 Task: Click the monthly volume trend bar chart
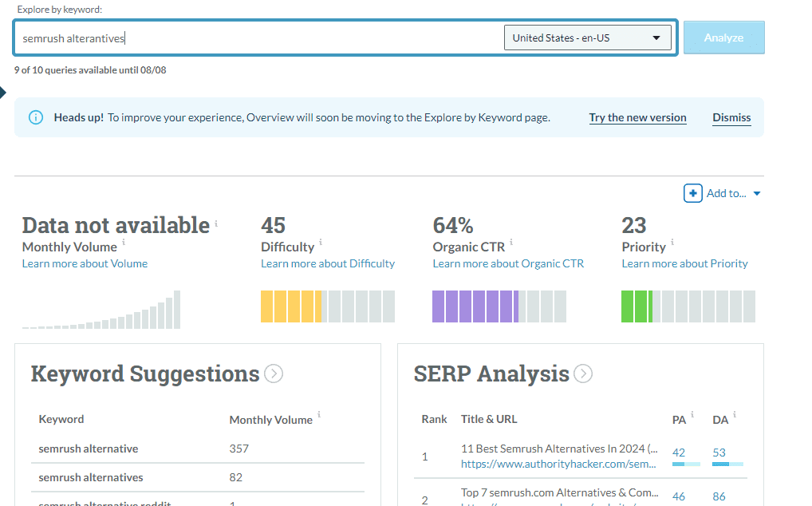(x=101, y=309)
